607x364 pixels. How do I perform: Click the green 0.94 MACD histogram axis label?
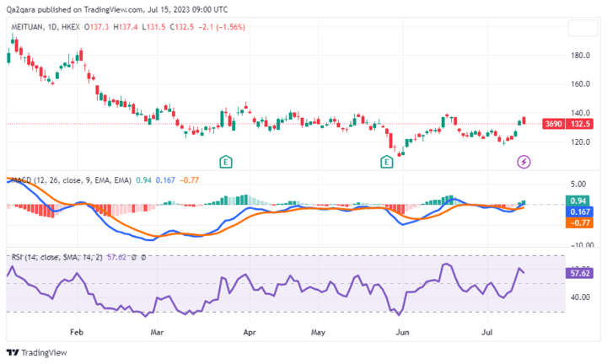578,201
